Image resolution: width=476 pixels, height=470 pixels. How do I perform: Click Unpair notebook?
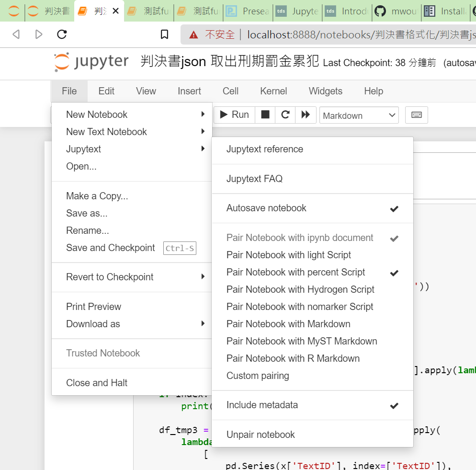tap(261, 435)
